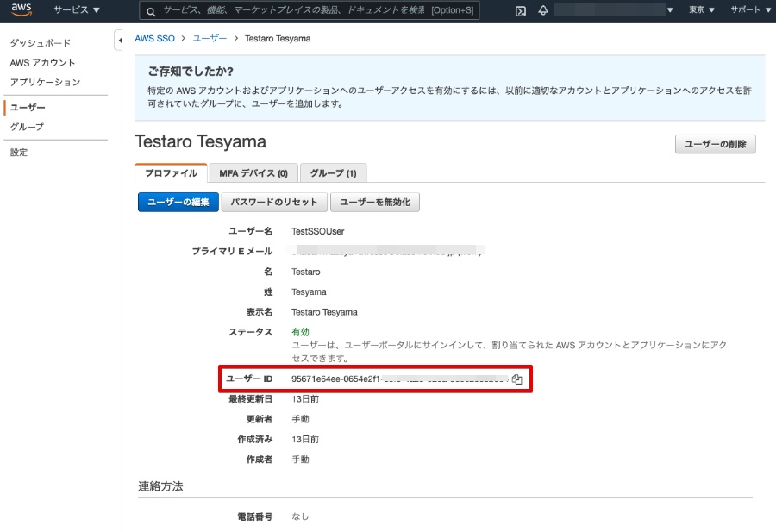The width and height of the screenshot is (776, 532).
Task: Click the パスワードのリセット button
Action: [274, 202]
